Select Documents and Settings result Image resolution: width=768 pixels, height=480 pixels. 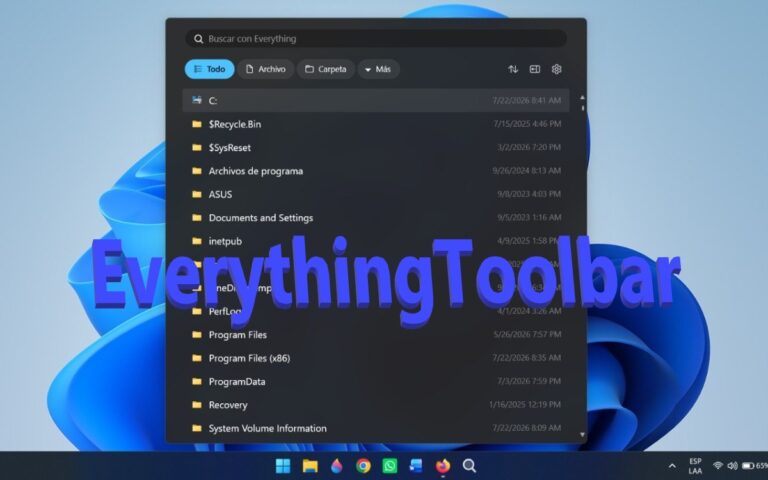tap(376, 218)
